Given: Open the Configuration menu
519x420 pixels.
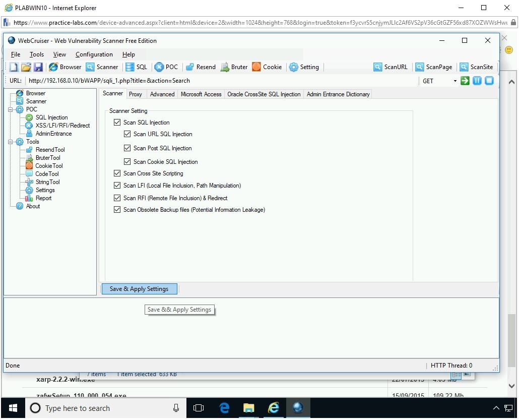Looking at the screenshot, I should [x=94, y=54].
